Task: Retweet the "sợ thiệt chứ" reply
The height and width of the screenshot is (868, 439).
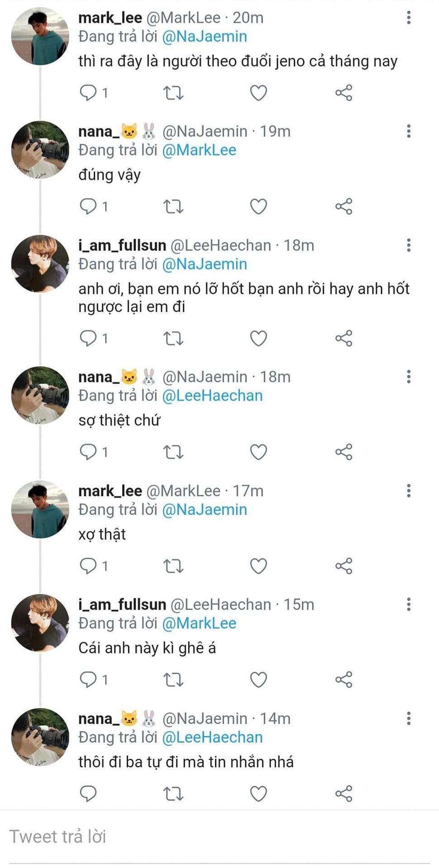Action: click(x=173, y=452)
